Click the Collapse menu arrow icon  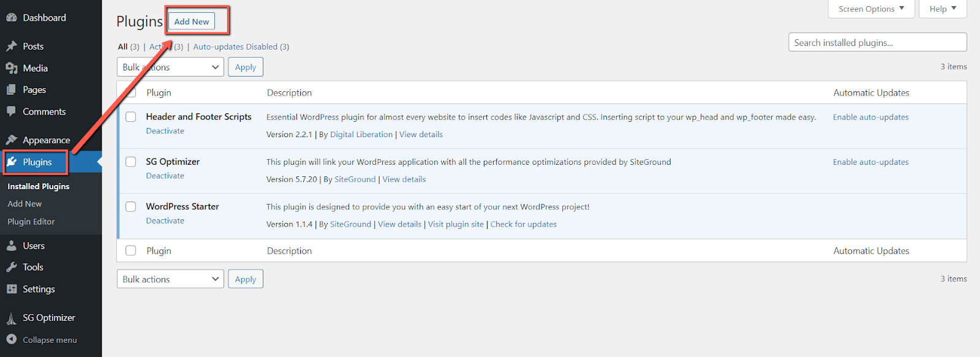pyautogui.click(x=12, y=339)
